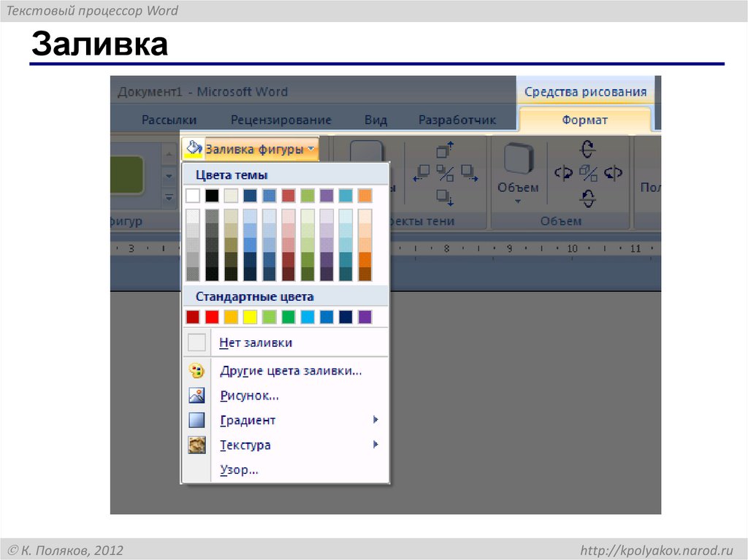Click the Picture fill icon

[196, 396]
